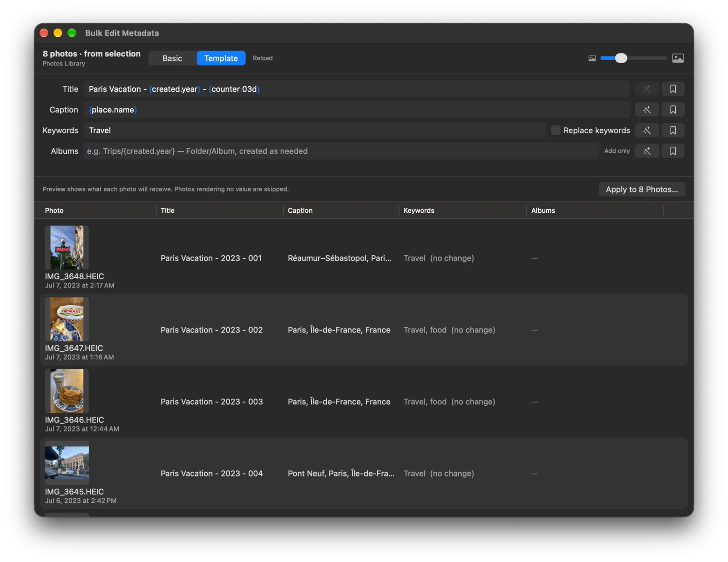Screen dimensions: 728x562
Task: Click caption 'Pont Neuf, Paris, Île-de-Fra...'
Action: [341, 474]
